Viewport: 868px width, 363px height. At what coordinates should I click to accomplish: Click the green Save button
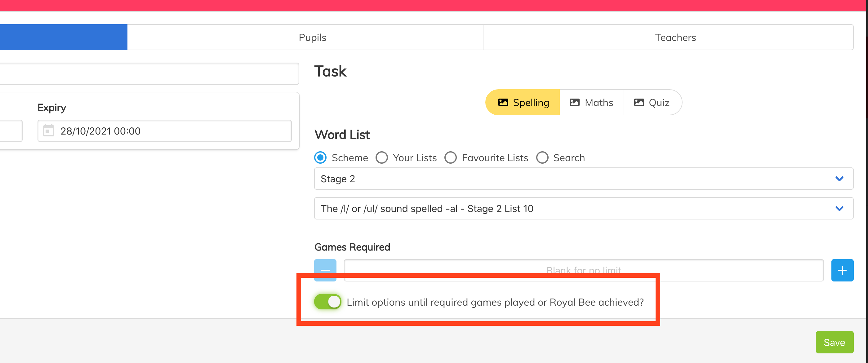click(x=834, y=342)
